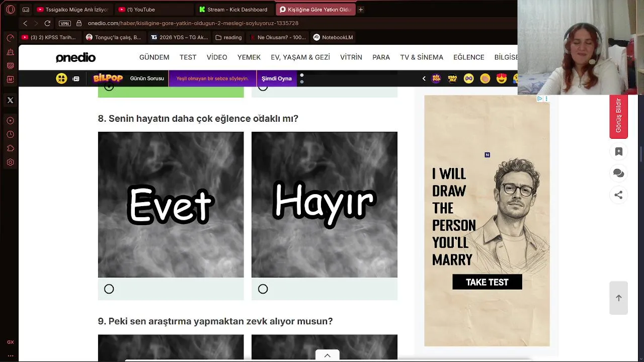
Task: Open the GX Cleaner sidebar icon
Action: point(10,52)
